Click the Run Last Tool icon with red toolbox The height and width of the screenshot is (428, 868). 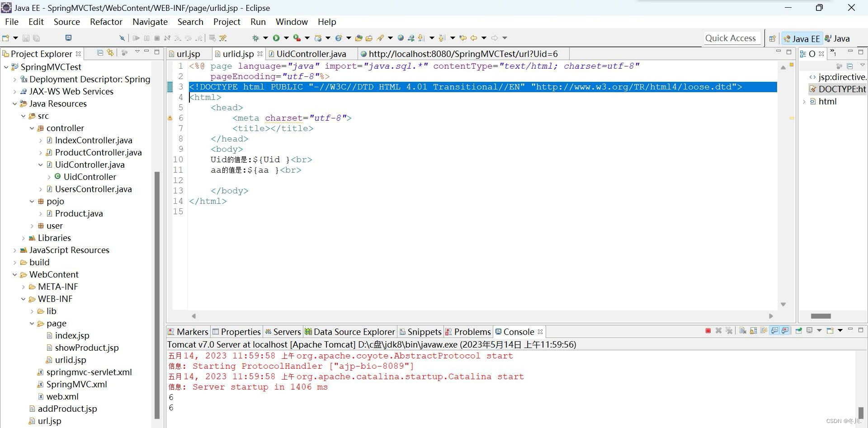pos(297,38)
